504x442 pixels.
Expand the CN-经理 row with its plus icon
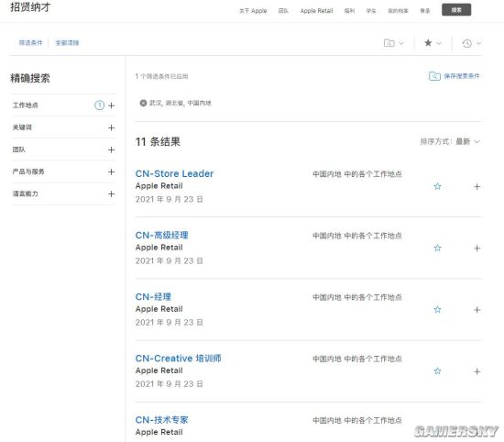point(477,310)
